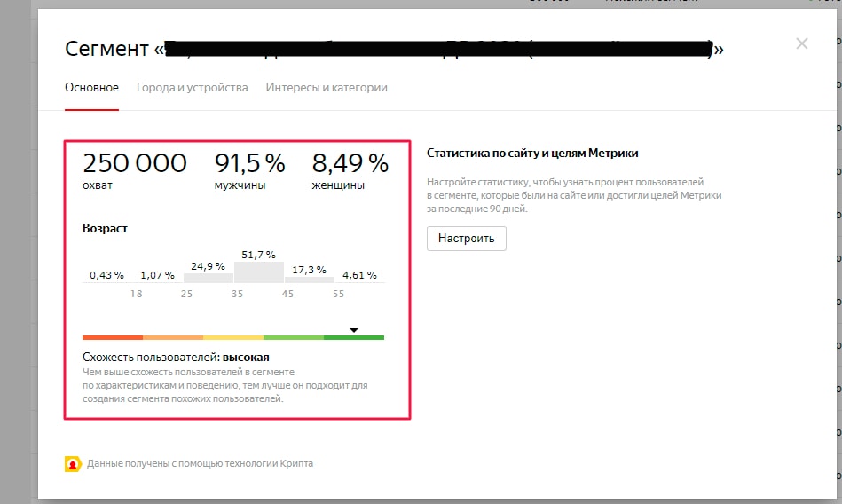Open the Города и устройства tab
Viewport: 842px width, 504px height.
pos(192,88)
